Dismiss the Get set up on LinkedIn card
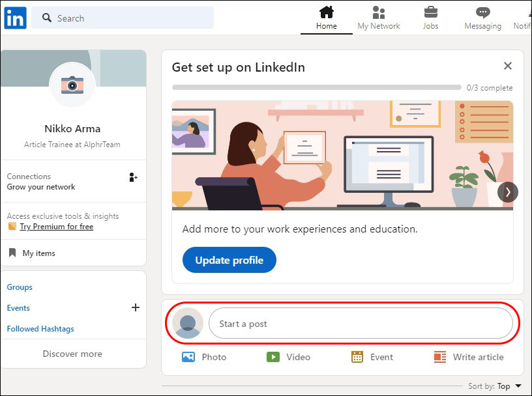532x396 pixels. (508, 66)
